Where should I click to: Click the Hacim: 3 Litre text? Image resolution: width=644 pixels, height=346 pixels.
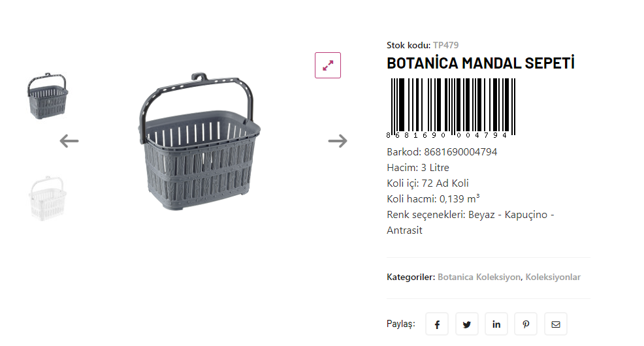418,168
